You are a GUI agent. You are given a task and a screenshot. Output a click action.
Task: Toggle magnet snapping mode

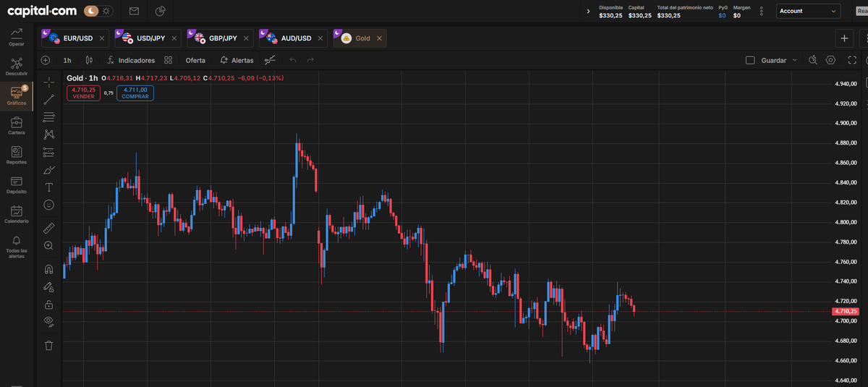point(48,268)
